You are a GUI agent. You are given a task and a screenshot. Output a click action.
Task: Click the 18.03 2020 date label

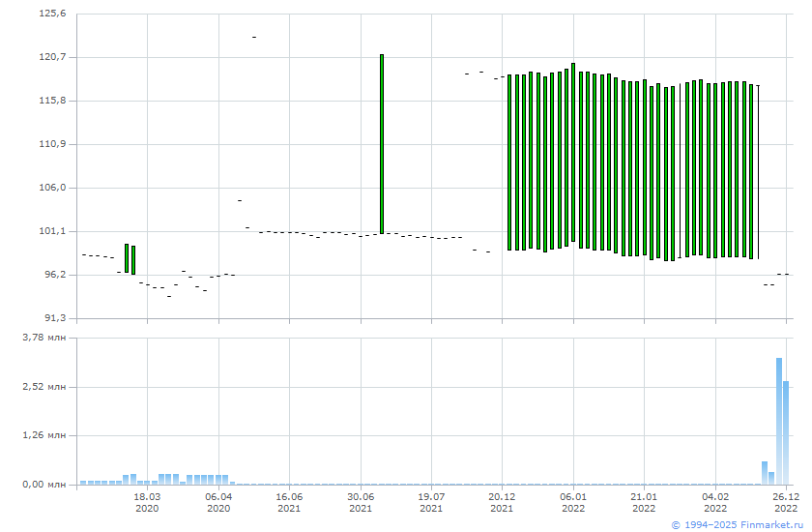147,502
